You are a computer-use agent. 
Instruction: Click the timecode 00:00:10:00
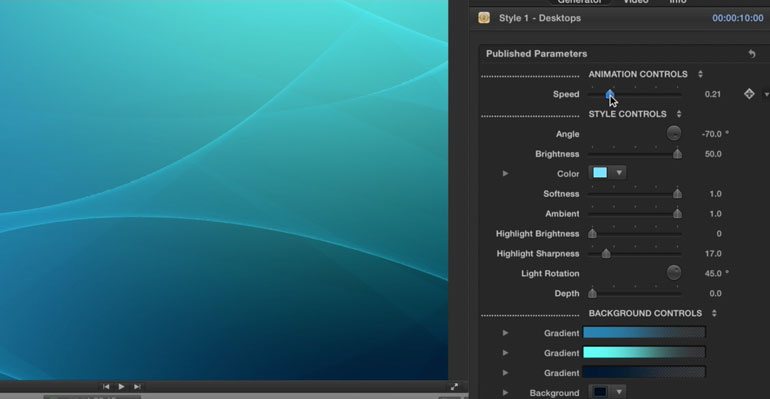pos(738,18)
